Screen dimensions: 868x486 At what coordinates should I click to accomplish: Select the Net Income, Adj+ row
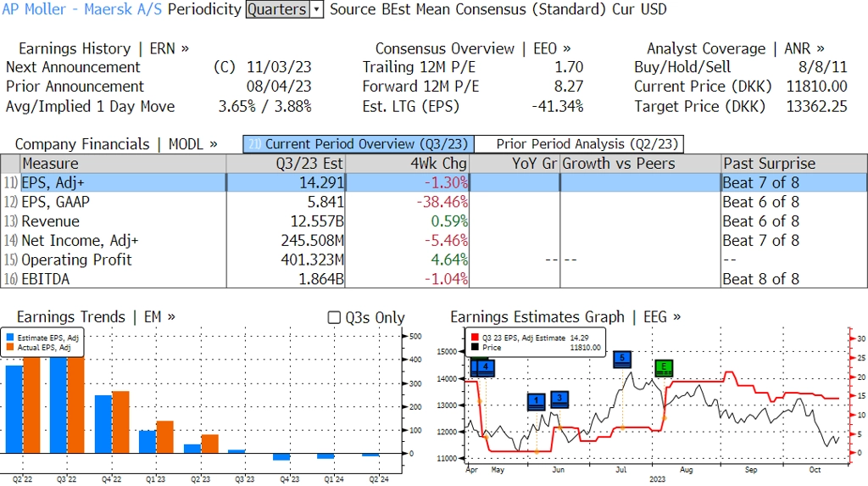pyautogui.click(x=433, y=241)
